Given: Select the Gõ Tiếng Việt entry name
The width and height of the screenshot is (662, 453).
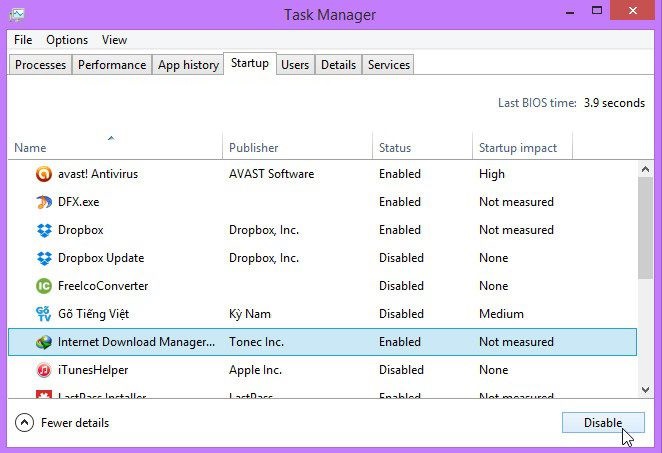Looking at the screenshot, I should pyautogui.click(x=93, y=314).
